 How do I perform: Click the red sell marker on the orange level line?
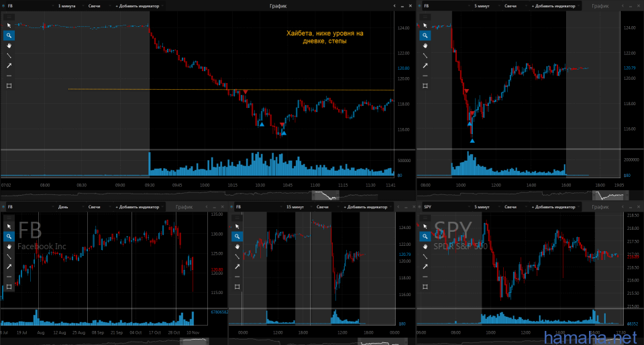pos(246,92)
